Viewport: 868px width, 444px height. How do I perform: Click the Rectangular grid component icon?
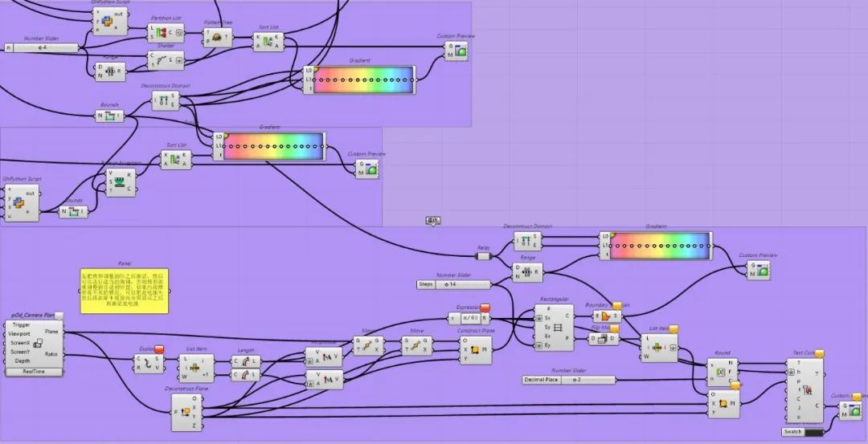(x=557, y=327)
